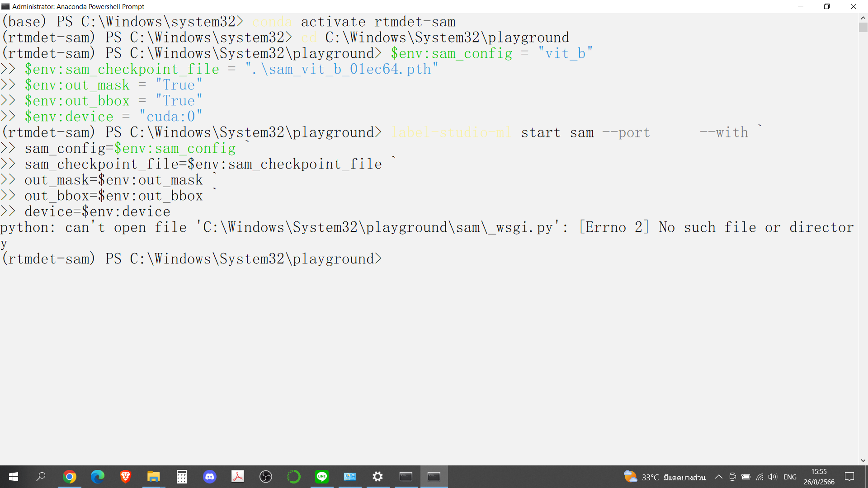Click the Meet Now camera tray icon
Viewport: 868px width, 488px height.
732,477
